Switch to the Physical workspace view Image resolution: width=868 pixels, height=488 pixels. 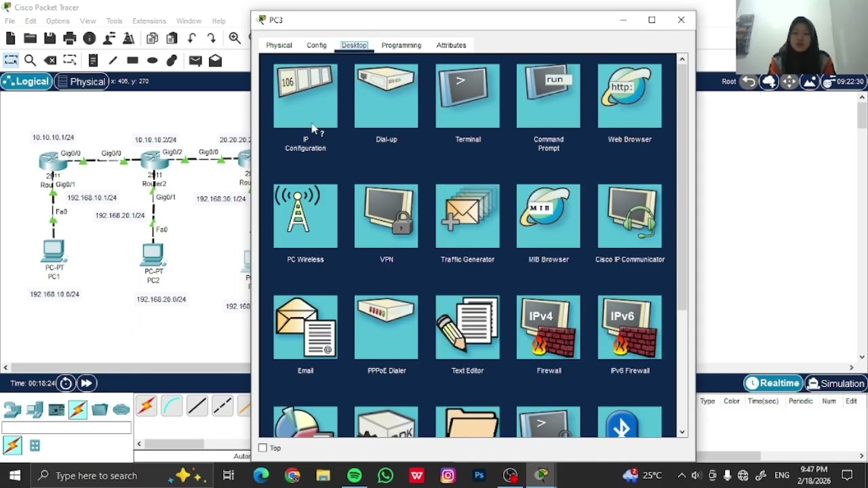(x=81, y=81)
